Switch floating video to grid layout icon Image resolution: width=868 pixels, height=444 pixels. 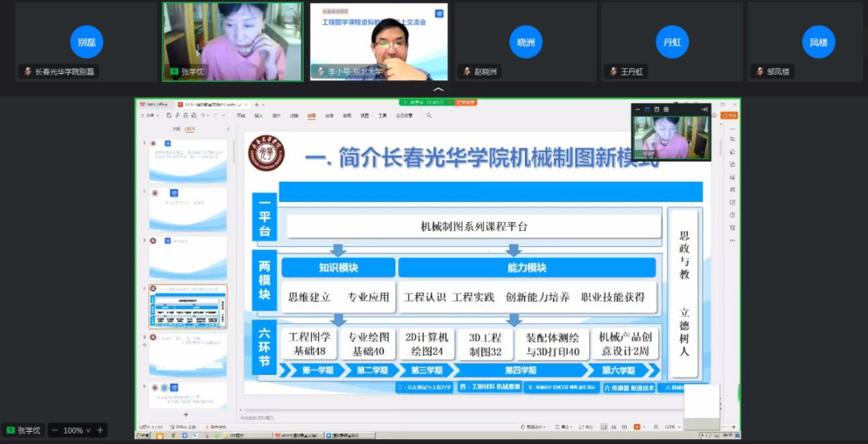666,109
